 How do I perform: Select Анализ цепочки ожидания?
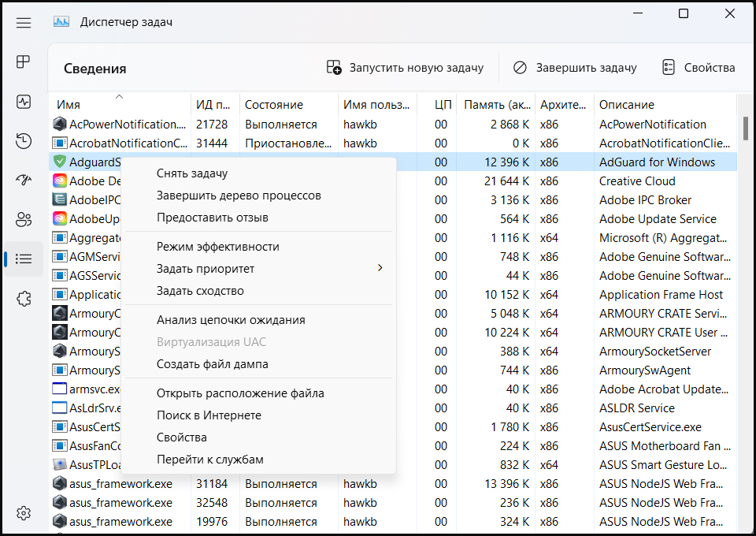click(x=258, y=320)
